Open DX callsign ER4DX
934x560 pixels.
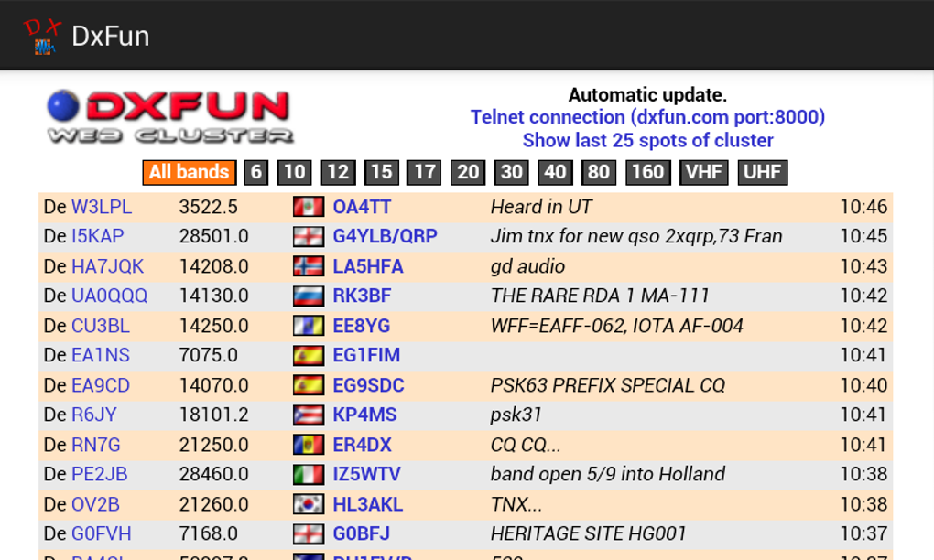point(362,445)
